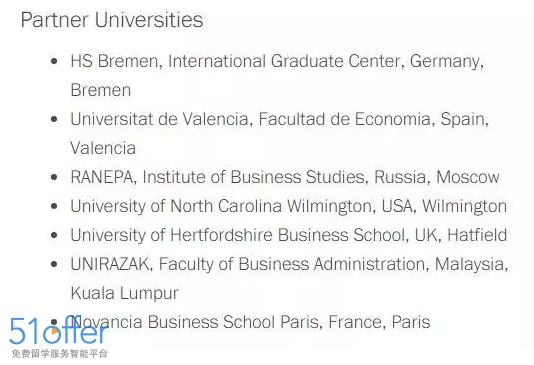534x365 pixels.
Task: Select University of Hertfordshire Business School entry
Action: pyautogui.click(x=289, y=235)
